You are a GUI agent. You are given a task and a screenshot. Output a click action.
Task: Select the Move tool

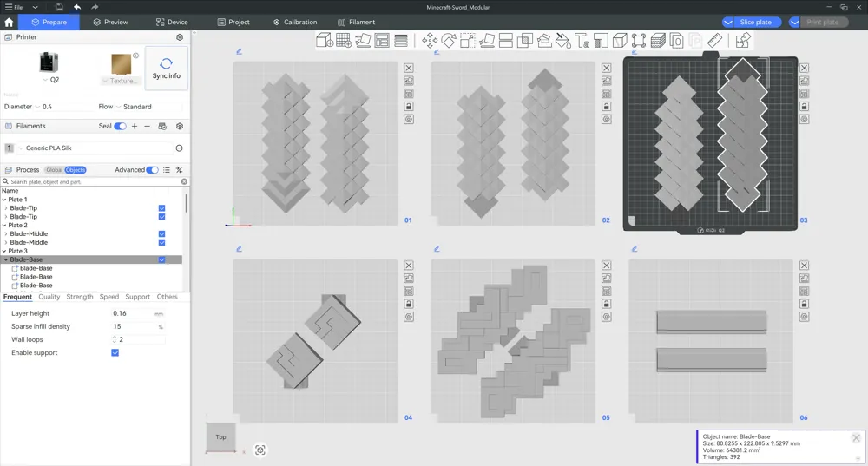(430, 41)
